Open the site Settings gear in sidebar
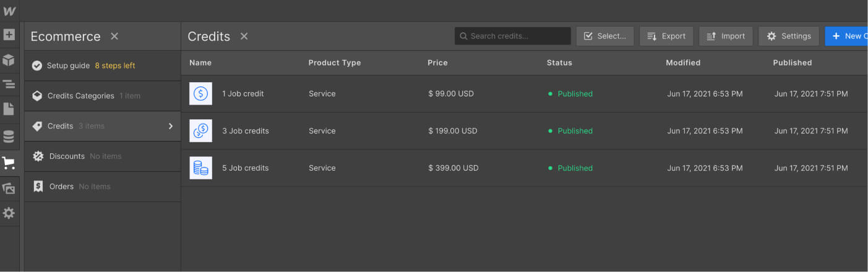The height and width of the screenshot is (272, 868). [x=9, y=213]
